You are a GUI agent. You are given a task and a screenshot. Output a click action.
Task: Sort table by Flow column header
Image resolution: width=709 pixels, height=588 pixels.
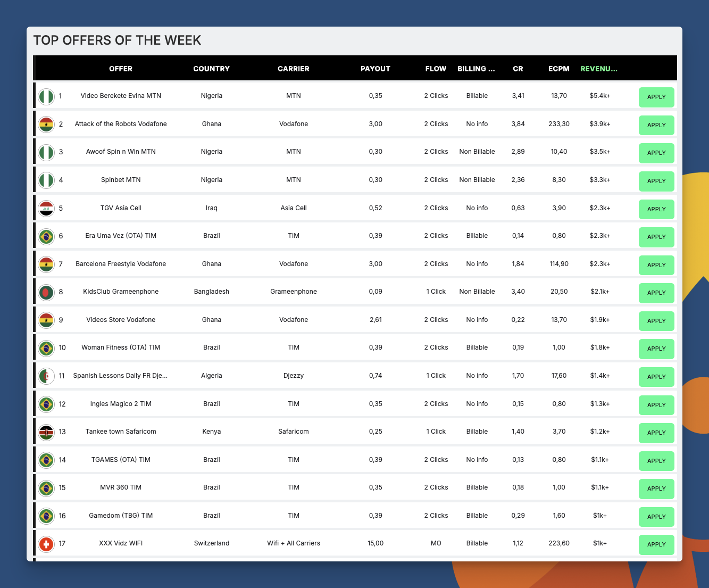click(436, 69)
